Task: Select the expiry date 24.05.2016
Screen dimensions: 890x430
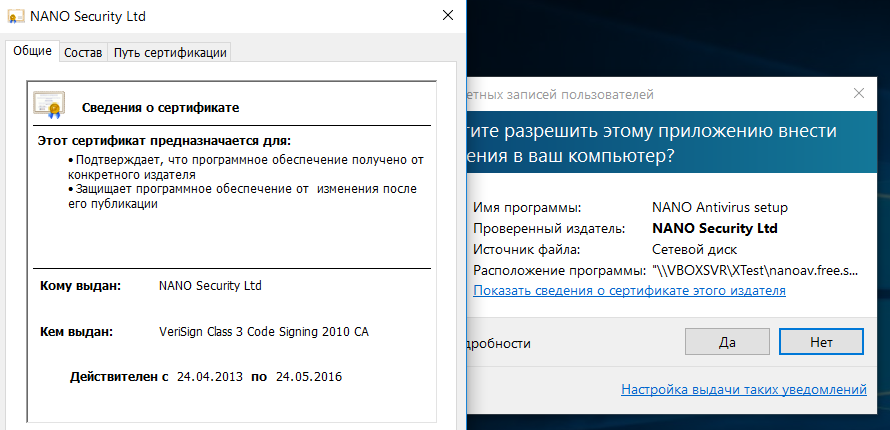Action: pyautogui.click(x=307, y=377)
